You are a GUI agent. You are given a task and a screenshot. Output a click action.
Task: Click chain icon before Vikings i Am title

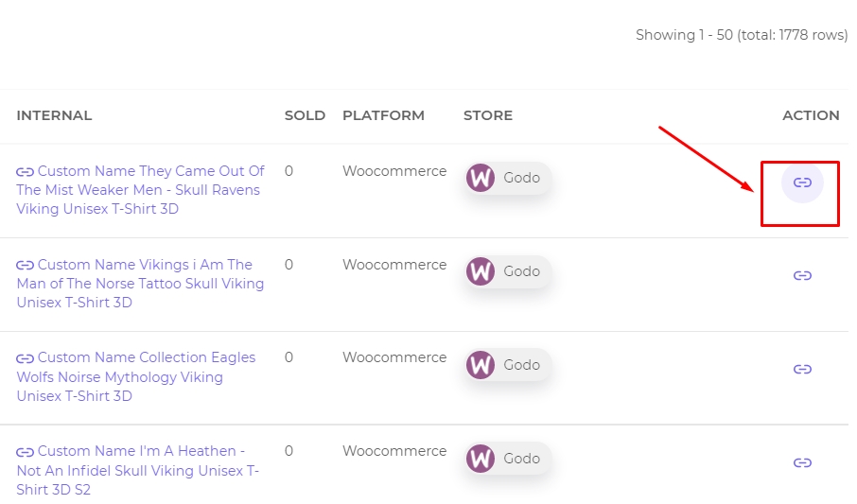tap(26, 266)
